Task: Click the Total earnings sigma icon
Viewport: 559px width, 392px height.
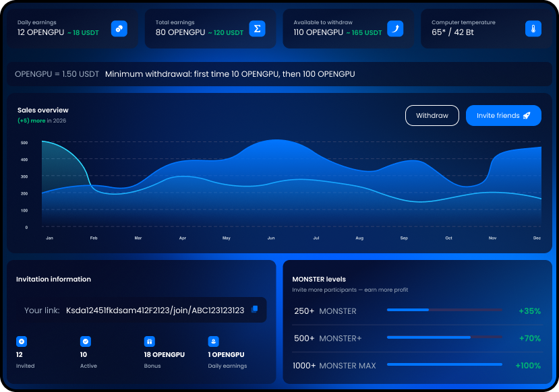Action: [x=257, y=28]
